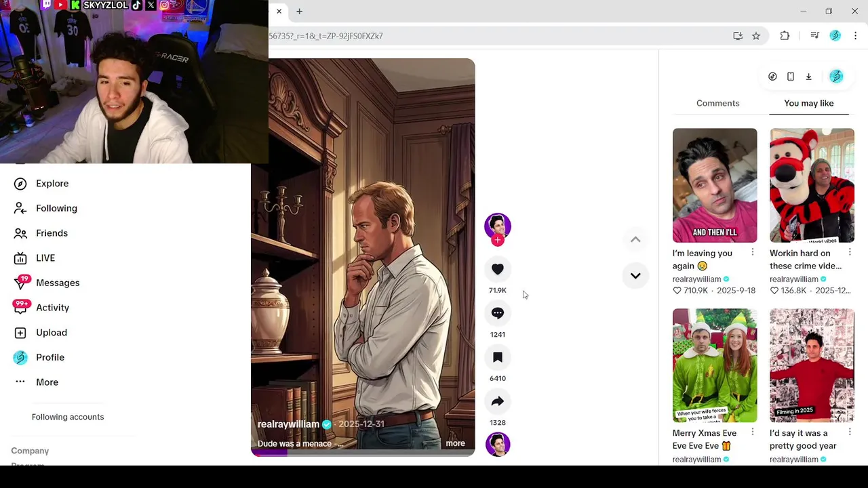This screenshot has height=488, width=868.
Task: Open Friends in the sidebar
Action: tap(52, 233)
